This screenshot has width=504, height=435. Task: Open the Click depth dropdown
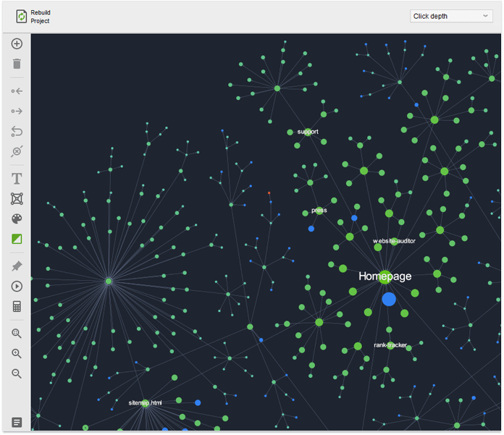click(x=451, y=16)
